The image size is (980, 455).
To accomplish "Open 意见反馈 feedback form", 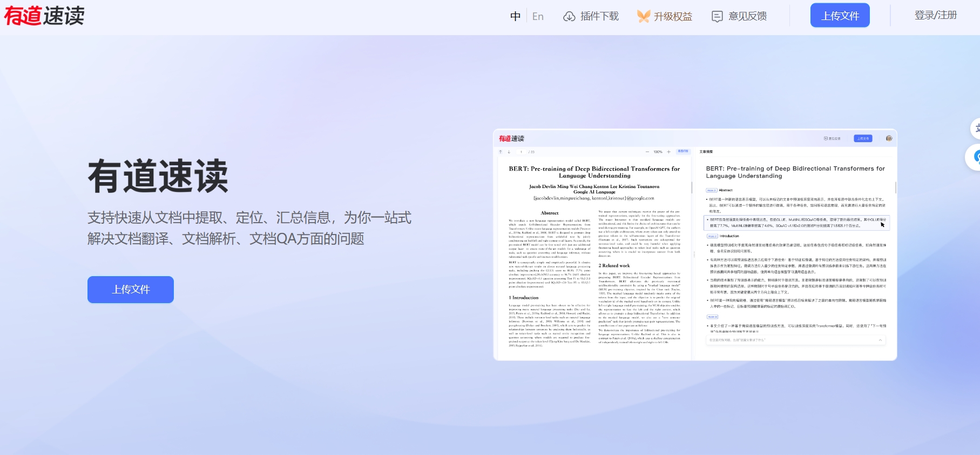I will [739, 16].
